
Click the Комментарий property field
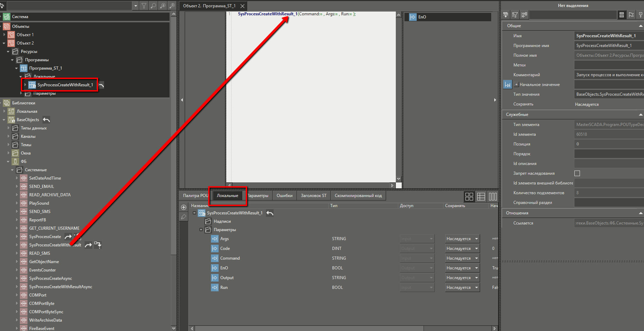coord(608,75)
